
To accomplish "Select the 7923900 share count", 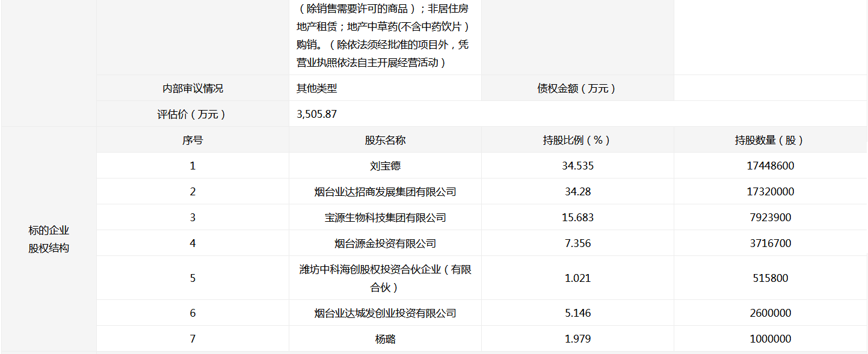I will pos(771,218).
